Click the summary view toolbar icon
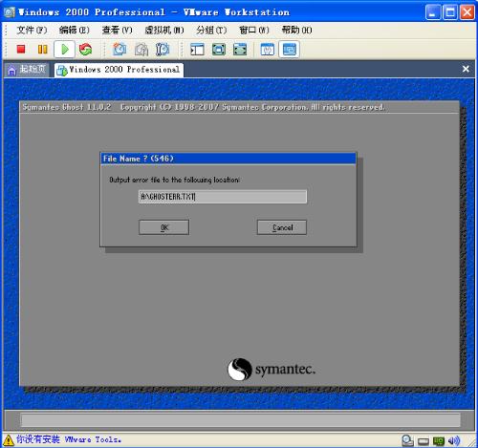This screenshot has width=478, height=448. (268, 50)
